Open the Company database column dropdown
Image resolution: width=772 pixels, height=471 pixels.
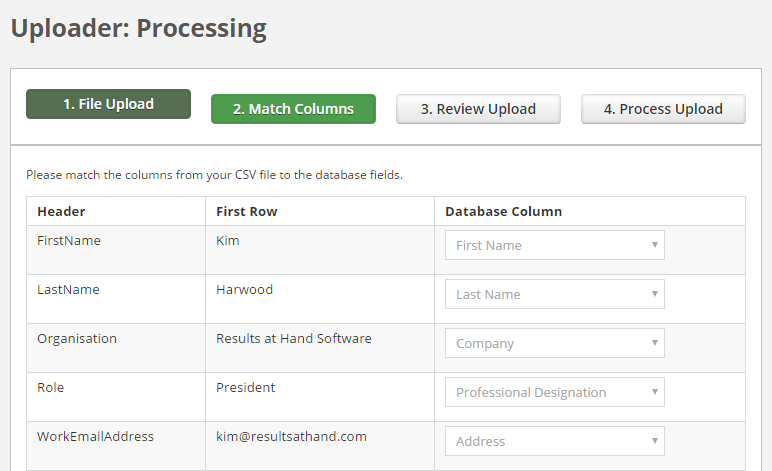[554, 343]
